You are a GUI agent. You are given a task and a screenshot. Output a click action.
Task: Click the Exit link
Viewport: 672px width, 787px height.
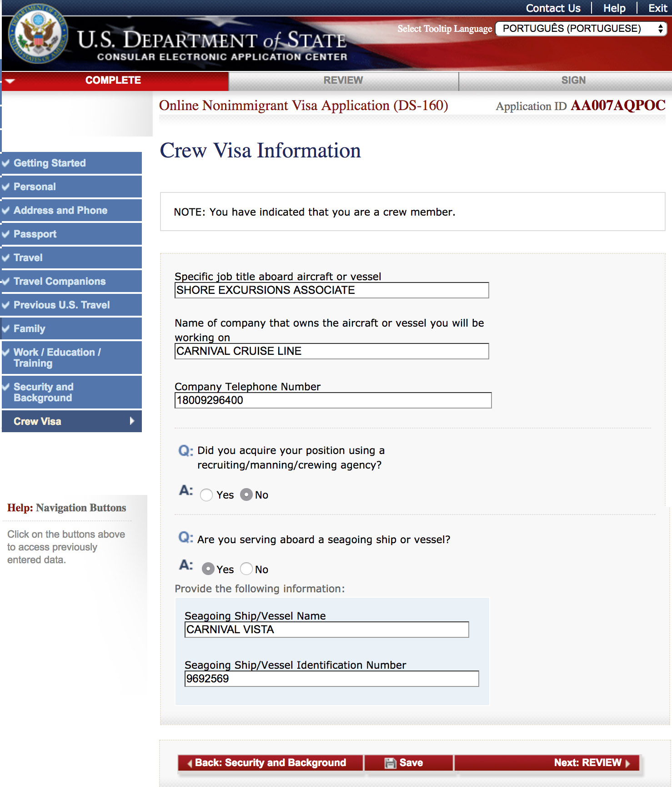coord(657,8)
